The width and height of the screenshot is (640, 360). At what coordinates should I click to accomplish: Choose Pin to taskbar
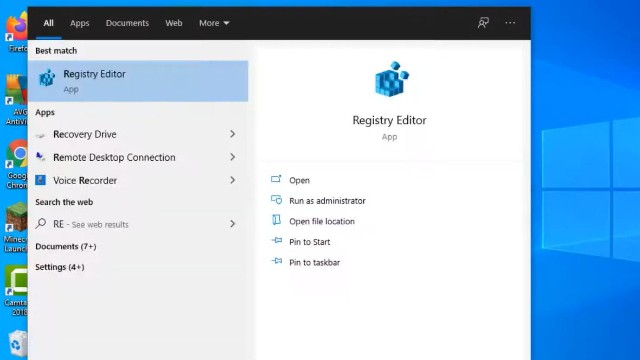315,262
